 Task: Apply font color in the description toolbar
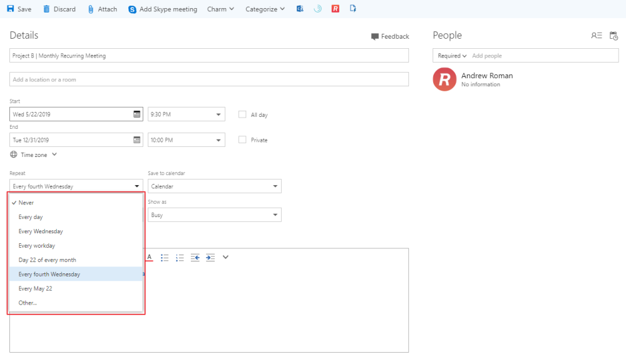click(x=149, y=256)
